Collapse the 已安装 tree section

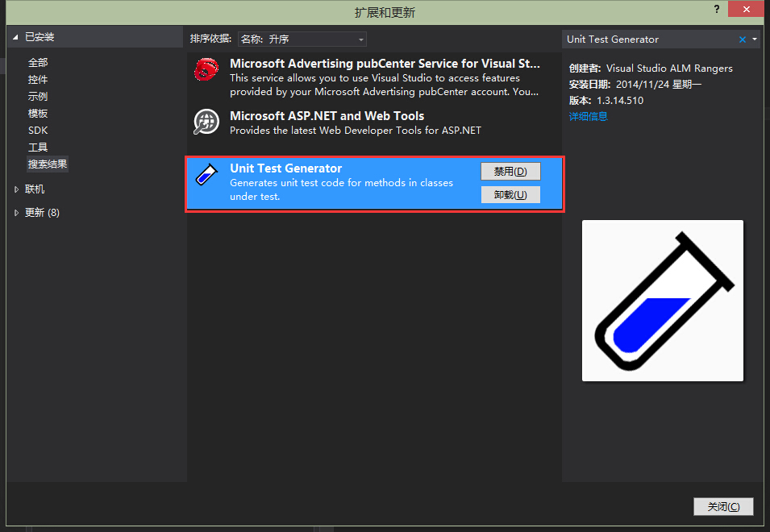(15, 37)
